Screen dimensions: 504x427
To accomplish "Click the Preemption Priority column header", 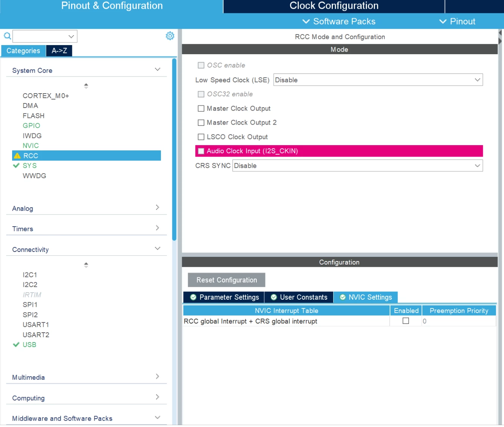I will pyautogui.click(x=459, y=311).
